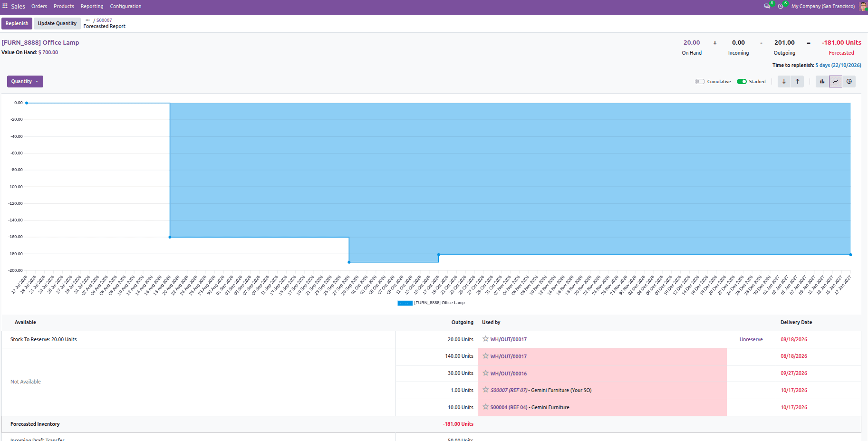Open the Orders menu

pos(39,6)
